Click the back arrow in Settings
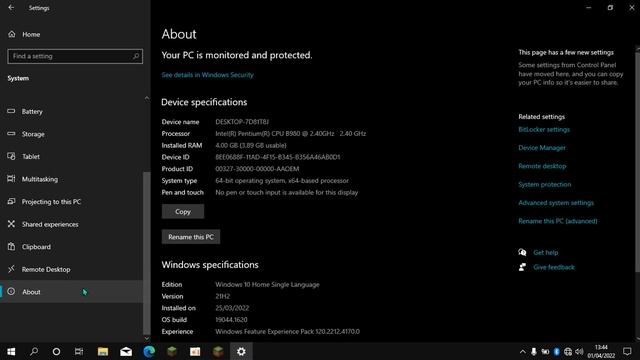640x360 pixels. 11,8
